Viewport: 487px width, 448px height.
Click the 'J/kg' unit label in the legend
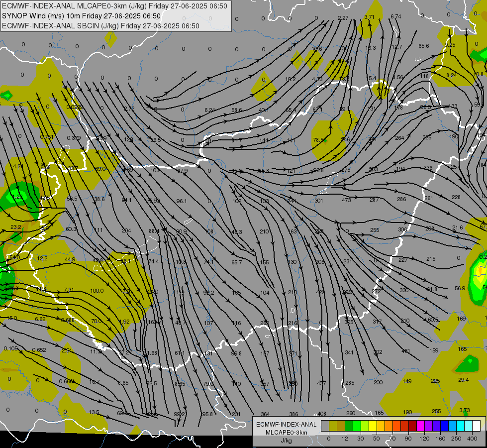(287, 441)
